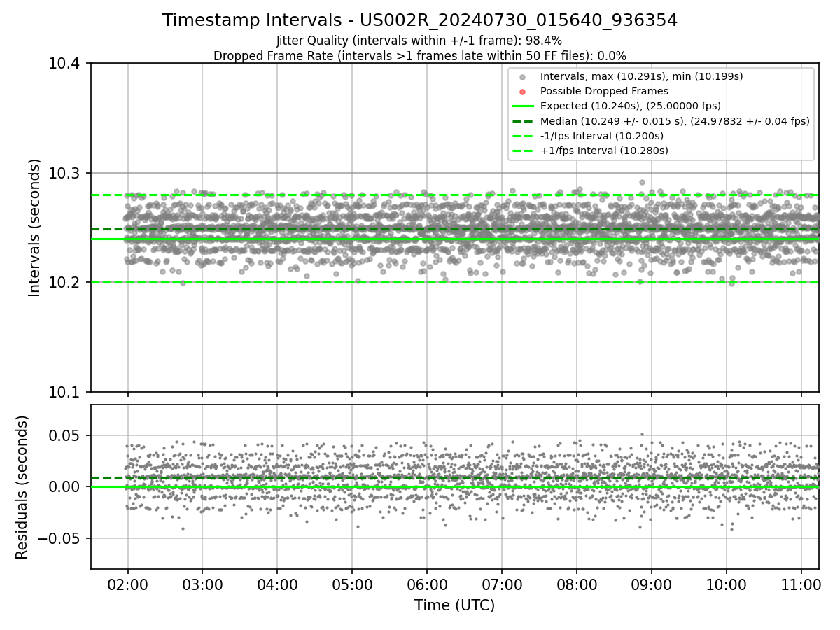Click the 'Jitter Quality' 98.4% subtitle line
Screen dimensions: 840x630
point(420,41)
